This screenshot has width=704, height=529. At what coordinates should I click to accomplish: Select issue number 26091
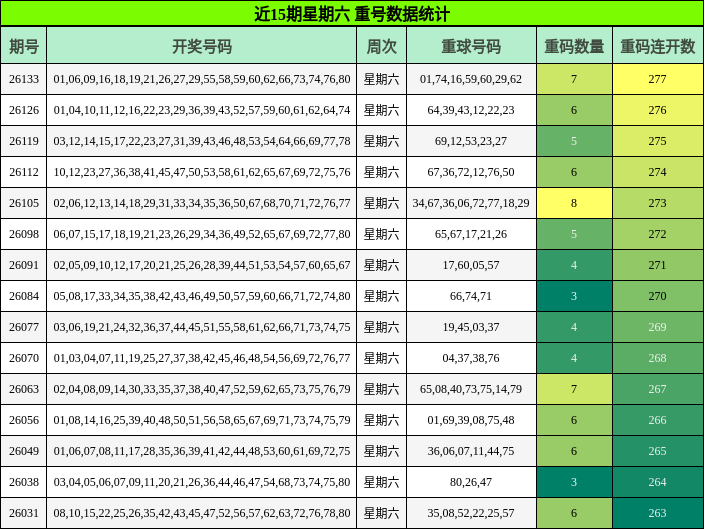(x=24, y=265)
